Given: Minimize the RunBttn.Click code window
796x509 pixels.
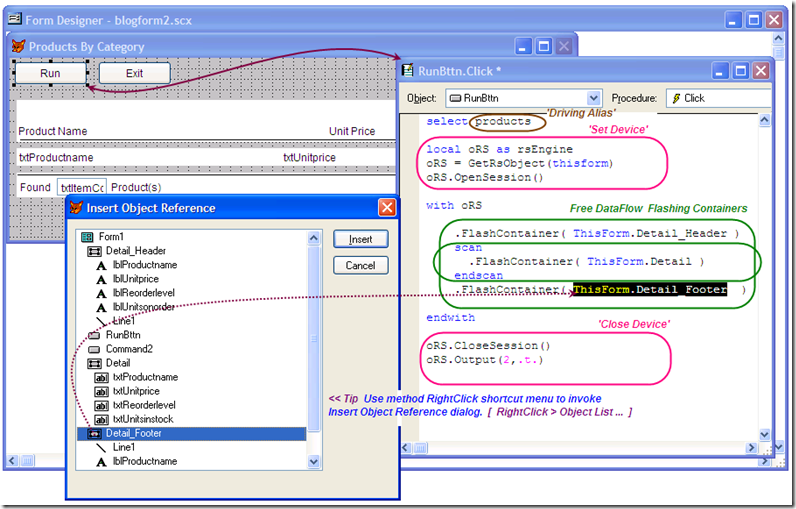Looking at the screenshot, I should click(x=719, y=71).
